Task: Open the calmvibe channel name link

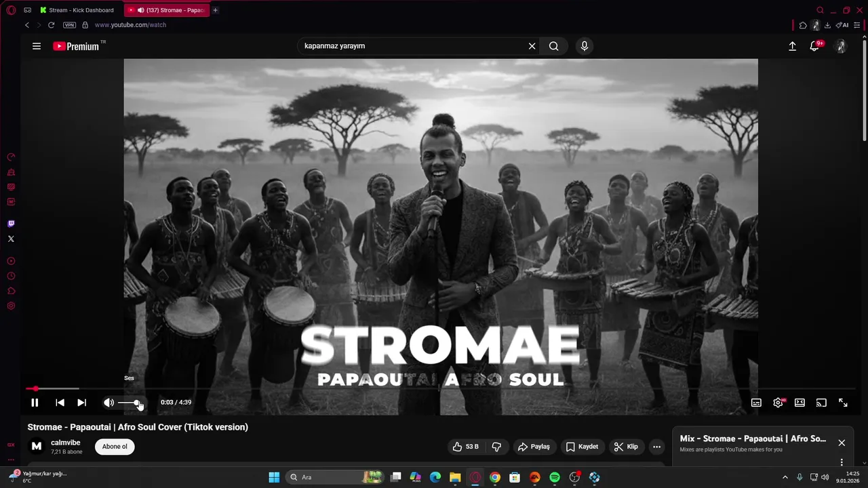Action: [x=66, y=443]
